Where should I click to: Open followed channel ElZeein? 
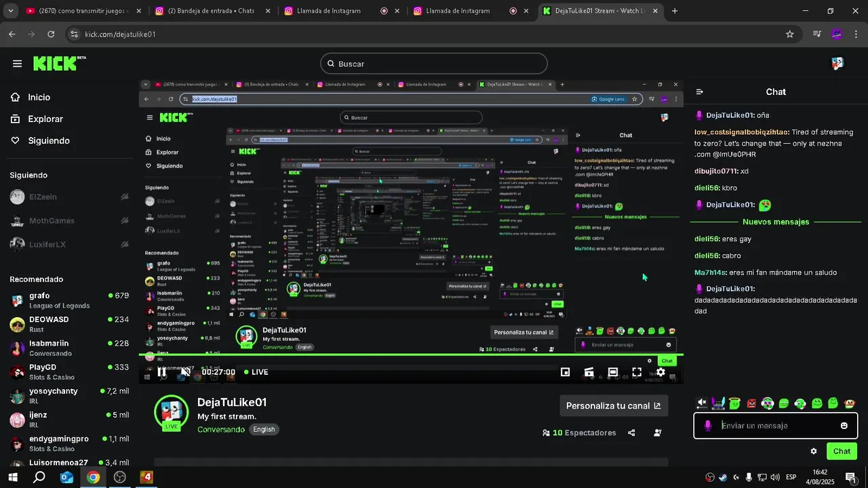[68, 197]
